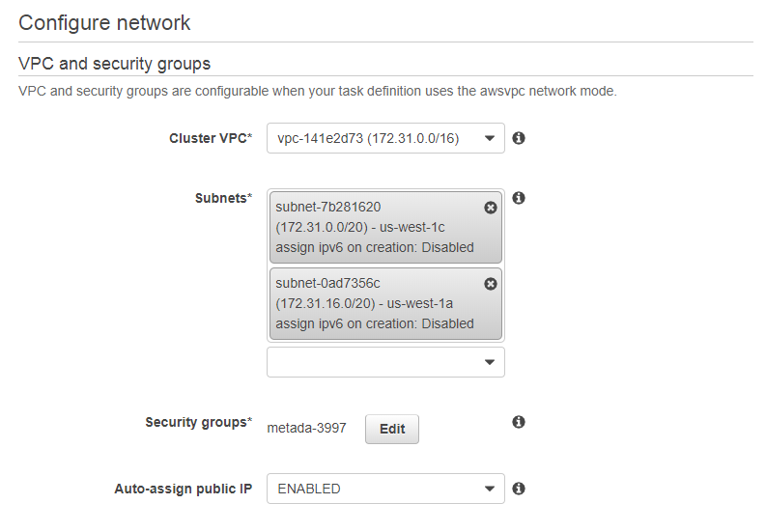Click the Auto-assign public IP label
The width and height of the screenshot is (766, 532).
[183, 489]
